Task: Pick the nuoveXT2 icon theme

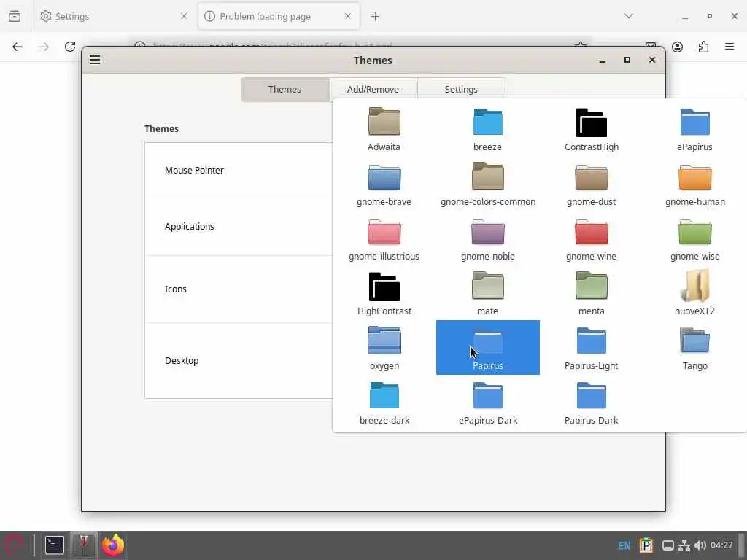Action: click(694, 293)
